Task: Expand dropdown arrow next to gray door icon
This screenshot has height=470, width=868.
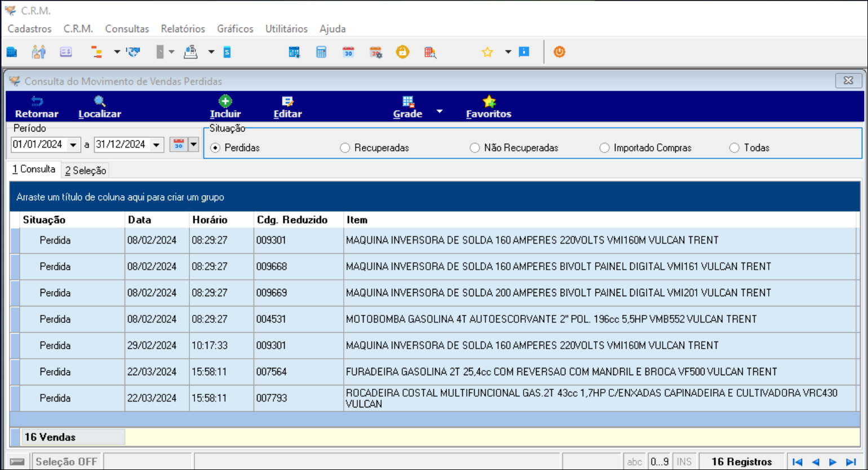Action: (172, 52)
